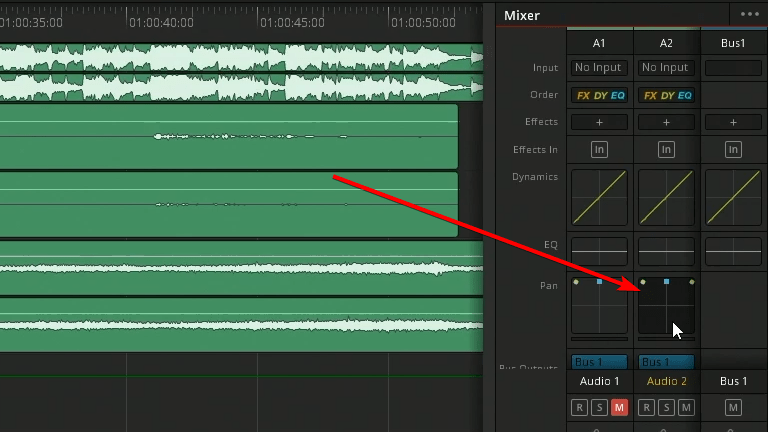Open the A2 No Input selector
The image size is (768, 432).
[x=666, y=68]
